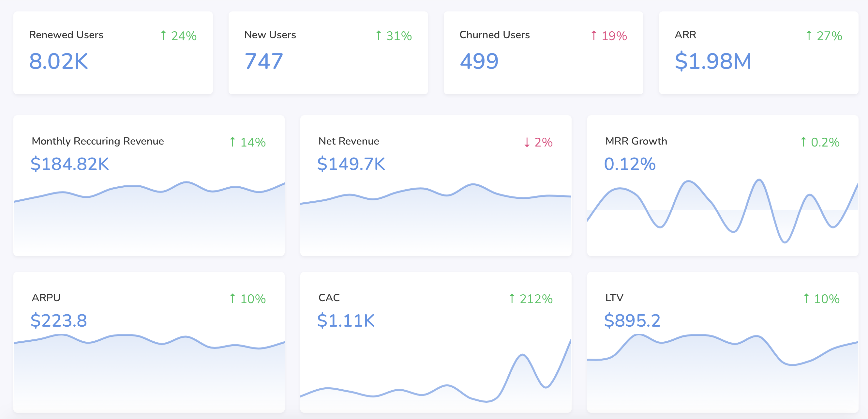The image size is (868, 419).
Task: Click the CAC green up-arrow icon
Action: [512, 298]
